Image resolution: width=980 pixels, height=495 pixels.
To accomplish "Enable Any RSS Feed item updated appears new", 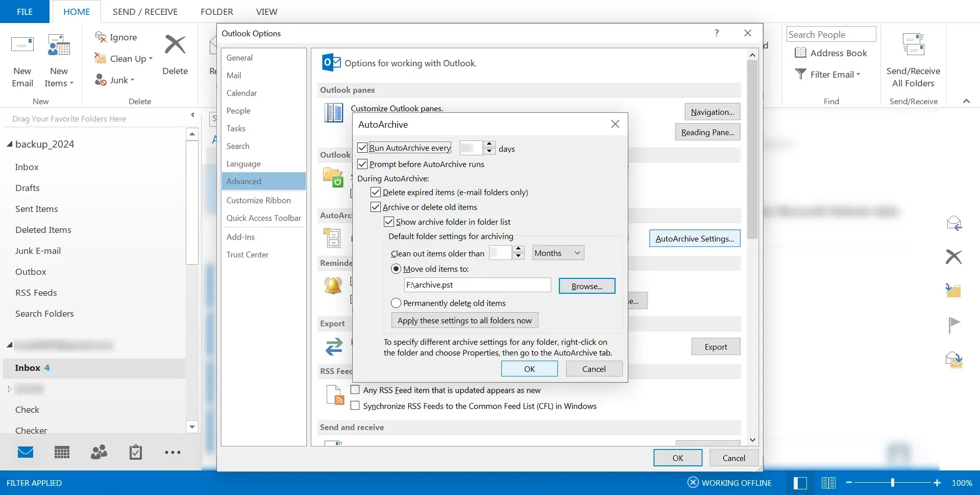I will click(x=355, y=390).
